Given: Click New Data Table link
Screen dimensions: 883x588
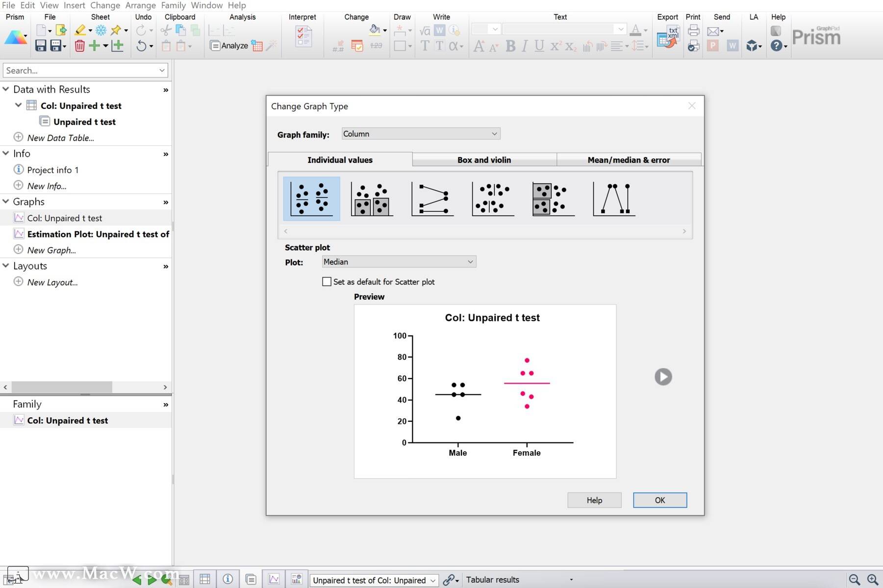Looking at the screenshot, I should click(x=60, y=138).
